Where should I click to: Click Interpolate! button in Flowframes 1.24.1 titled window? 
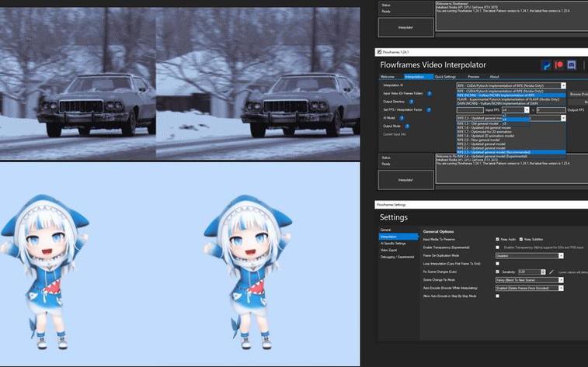(405, 180)
